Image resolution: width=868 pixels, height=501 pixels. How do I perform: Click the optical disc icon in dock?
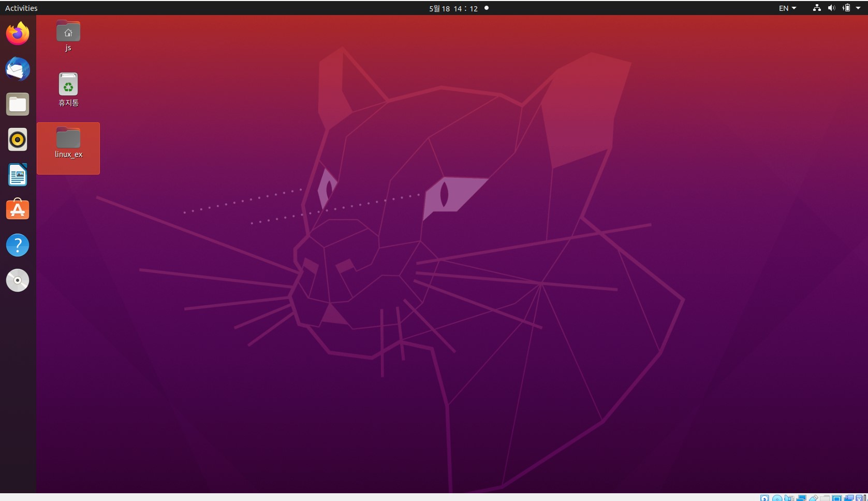(x=18, y=280)
